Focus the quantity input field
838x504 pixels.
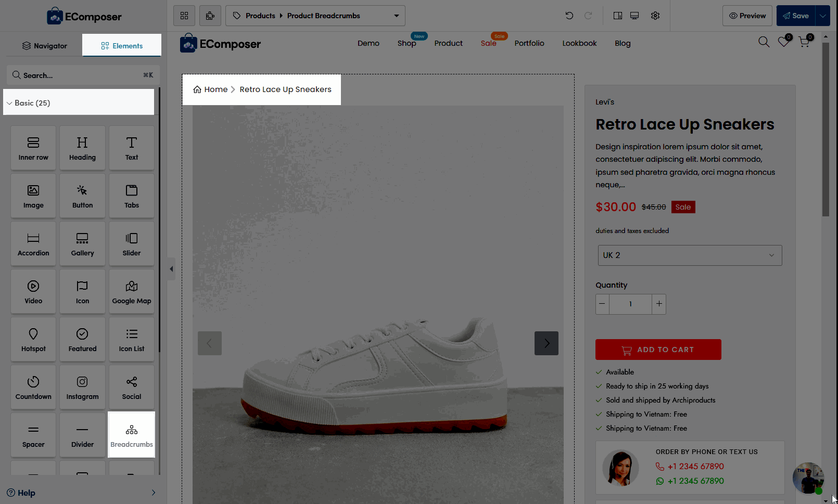tap(630, 304)
